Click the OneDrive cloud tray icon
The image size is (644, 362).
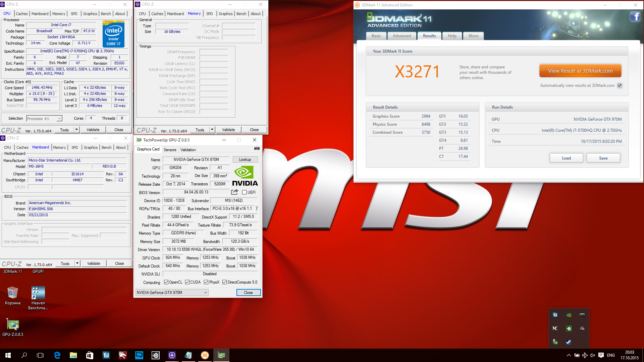tap(582, 328)
